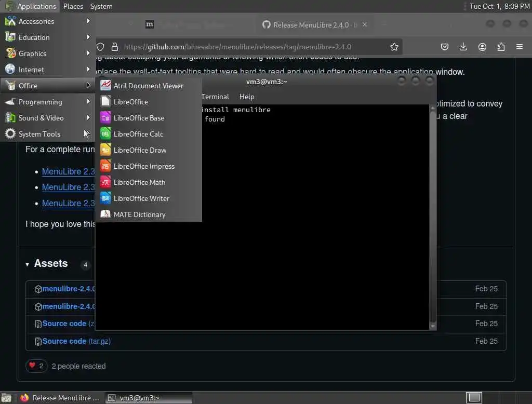Screen dimensions: 532x404
Task: Expand Office submenu arrow
Action: [x=88, y=85]
